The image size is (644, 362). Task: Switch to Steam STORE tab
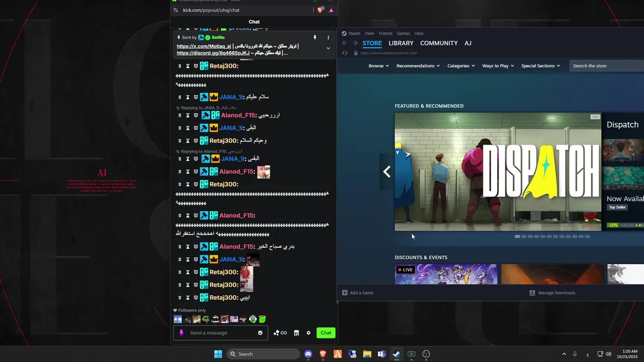(x=372, y=43)
